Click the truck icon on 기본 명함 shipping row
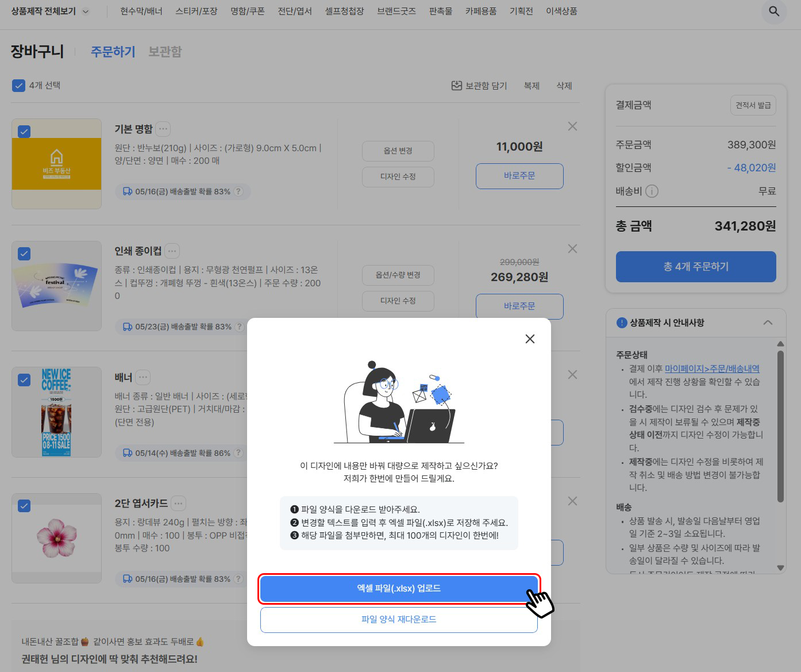801x672 pixels. (127, 191)
